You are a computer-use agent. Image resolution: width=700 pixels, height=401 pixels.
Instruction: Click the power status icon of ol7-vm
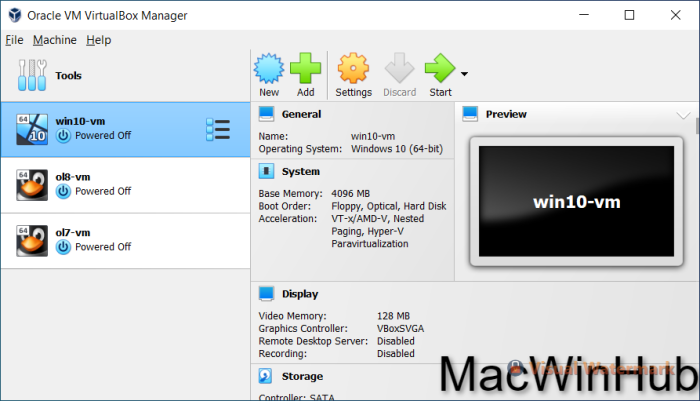[63, 247]
